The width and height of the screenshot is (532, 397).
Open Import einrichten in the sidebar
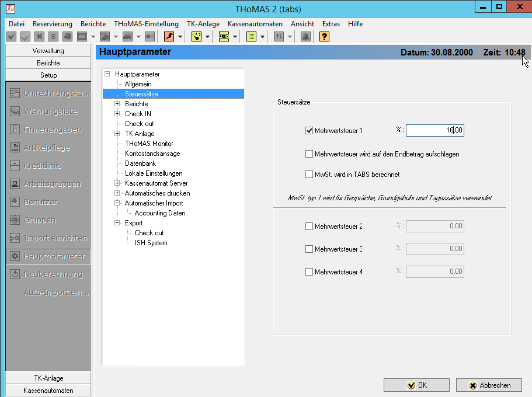[x=48, y=238]
